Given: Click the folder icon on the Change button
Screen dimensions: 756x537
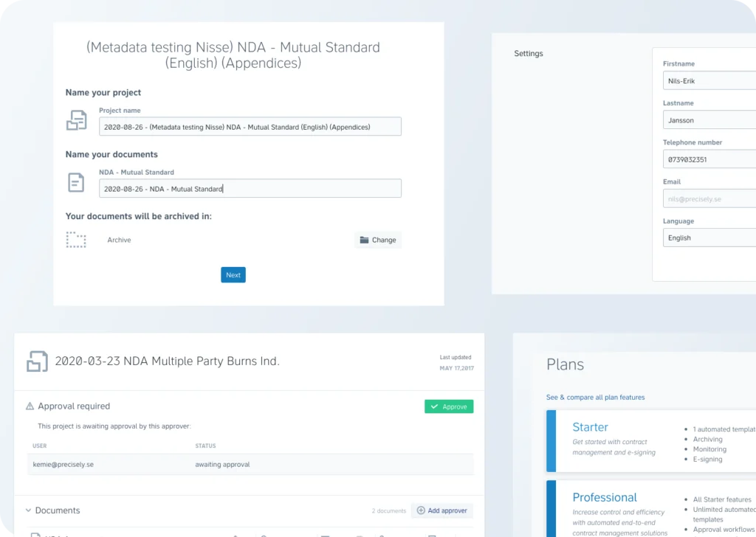Looking at the screenshot, I should (364, 240).
